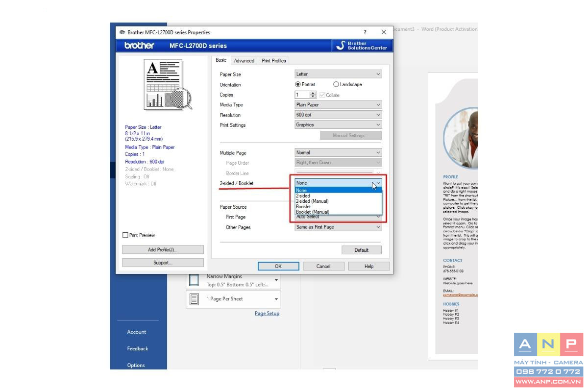
Task: Click the 'Copies : 1' summary text
Action: pyautogui.click(x=135, y=154)
